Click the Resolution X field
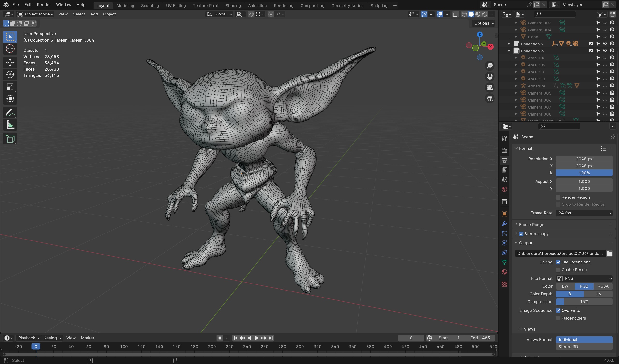The height and width of the screenshot is (364, 619). (x=584, y=159)
